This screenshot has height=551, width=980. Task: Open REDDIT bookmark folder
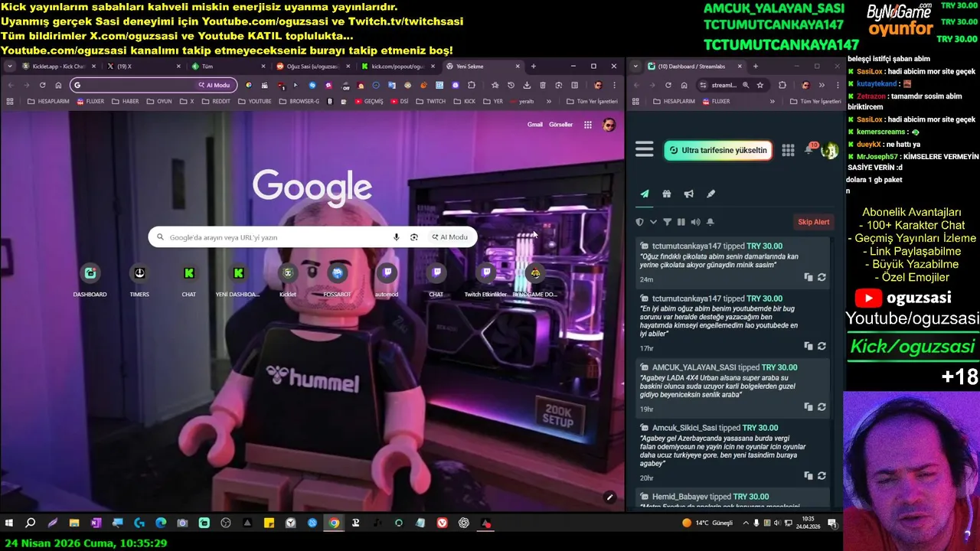click(216, 101)
